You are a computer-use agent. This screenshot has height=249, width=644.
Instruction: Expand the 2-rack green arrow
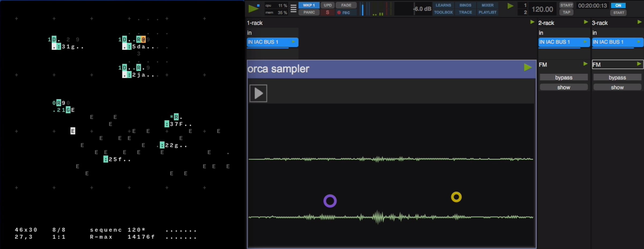click(586, 22)
